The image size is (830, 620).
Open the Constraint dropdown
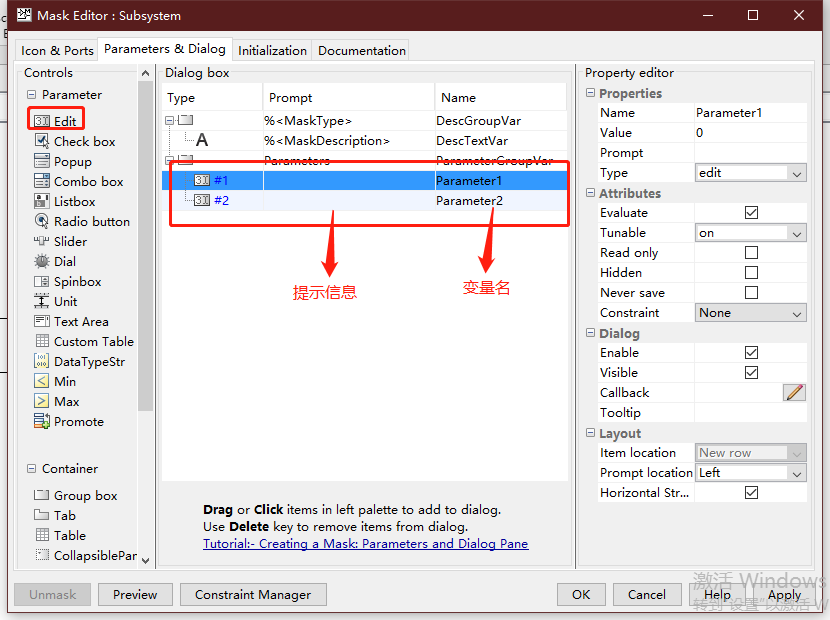[751, 313]
